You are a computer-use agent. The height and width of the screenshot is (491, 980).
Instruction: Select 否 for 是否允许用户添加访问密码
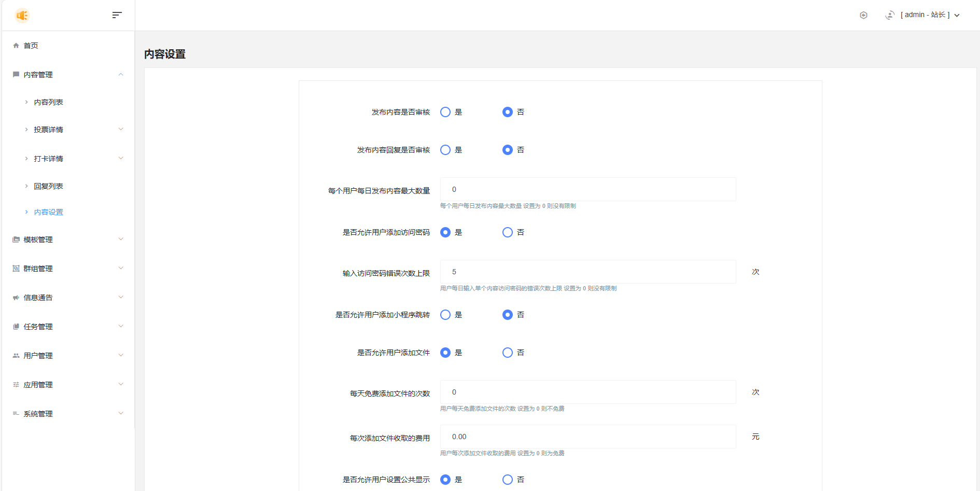click(507, 232)
